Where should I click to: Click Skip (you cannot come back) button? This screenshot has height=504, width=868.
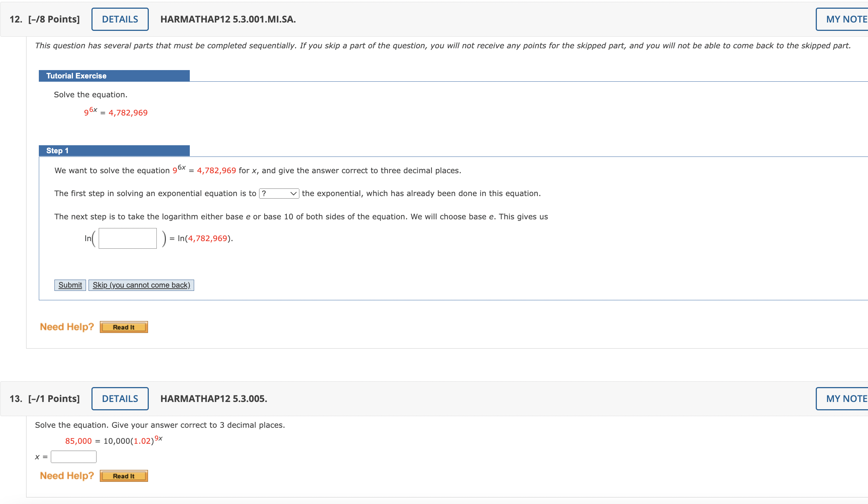tap(141, 285)
